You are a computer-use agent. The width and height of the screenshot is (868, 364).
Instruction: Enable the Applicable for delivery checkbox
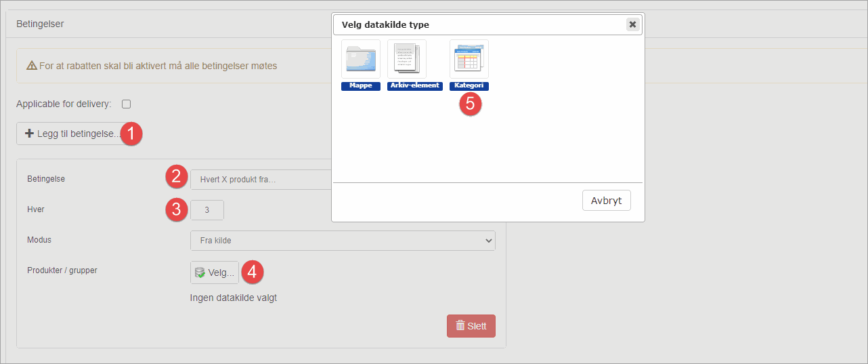(126, 104)
